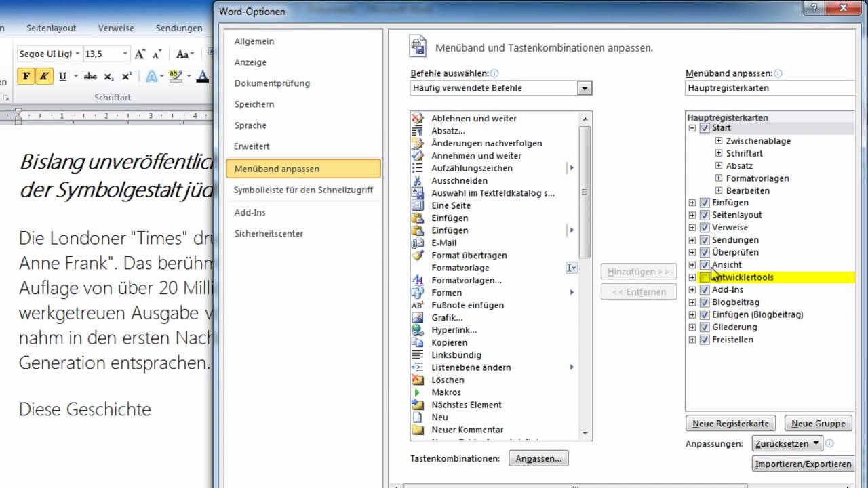Select the Hyperlink... globe icon
Viewport: 868px width, 488px height.
coord(418,330)
